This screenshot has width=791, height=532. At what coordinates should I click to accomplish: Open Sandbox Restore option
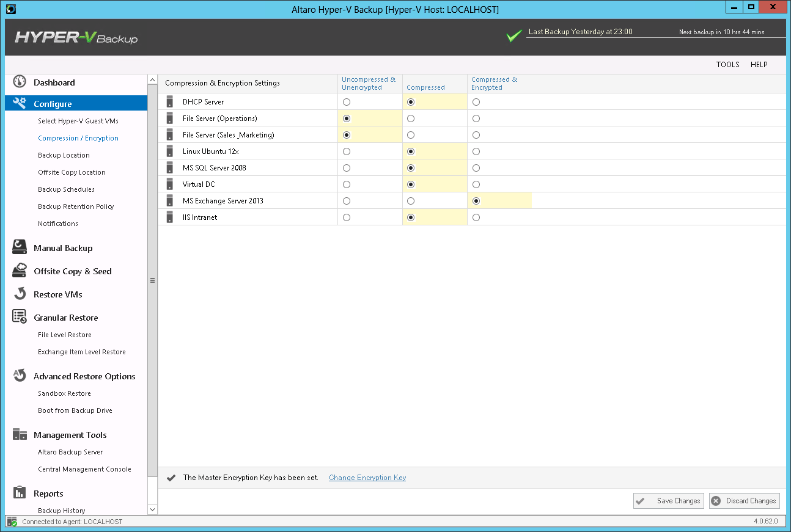click(64, 393)
